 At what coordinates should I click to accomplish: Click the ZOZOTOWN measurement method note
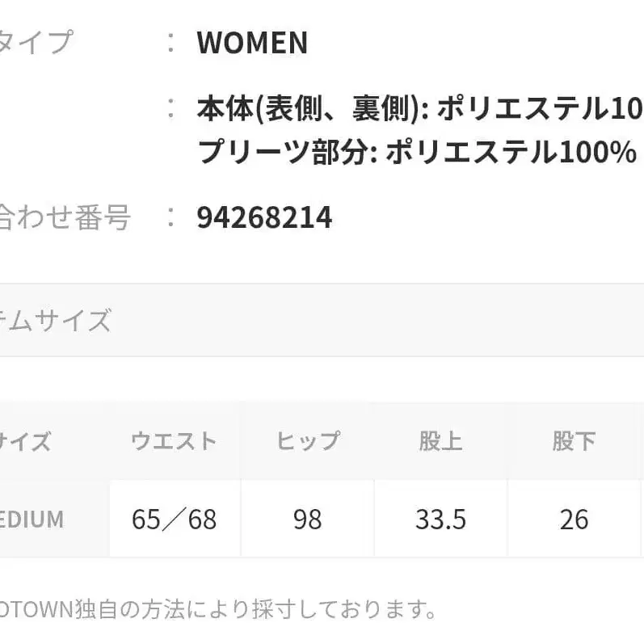pos(218,607)
